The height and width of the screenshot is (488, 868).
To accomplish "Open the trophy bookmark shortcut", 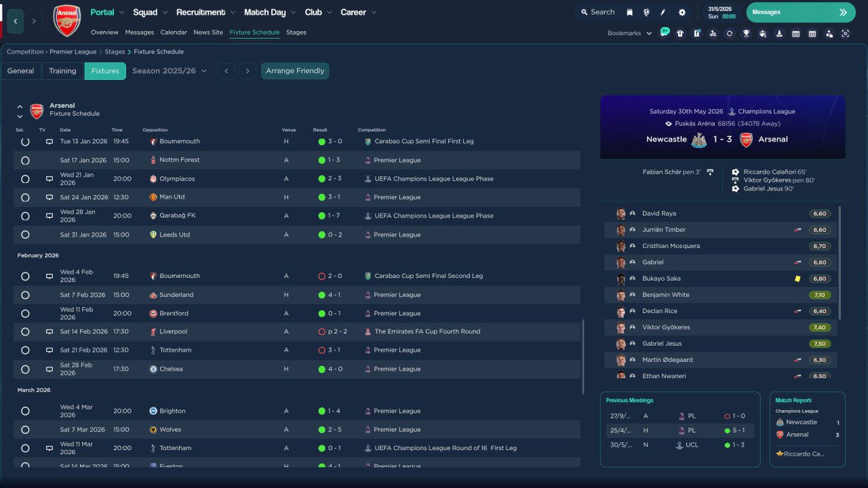I will [x=746, y=33].
